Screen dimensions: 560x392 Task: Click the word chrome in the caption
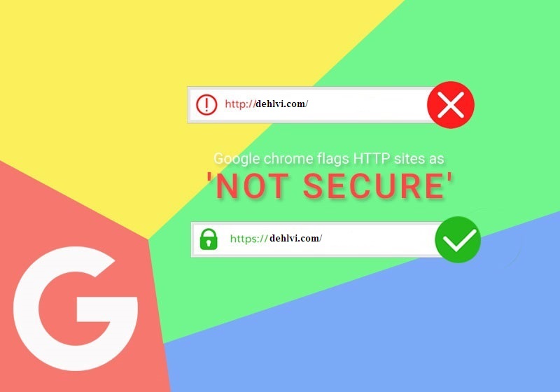click(x=288, y=158)
